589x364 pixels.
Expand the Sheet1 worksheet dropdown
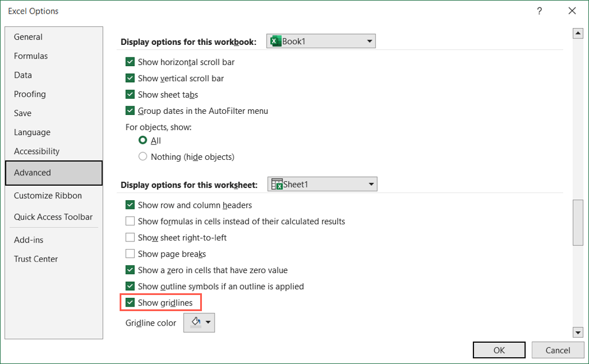point(371,185)
